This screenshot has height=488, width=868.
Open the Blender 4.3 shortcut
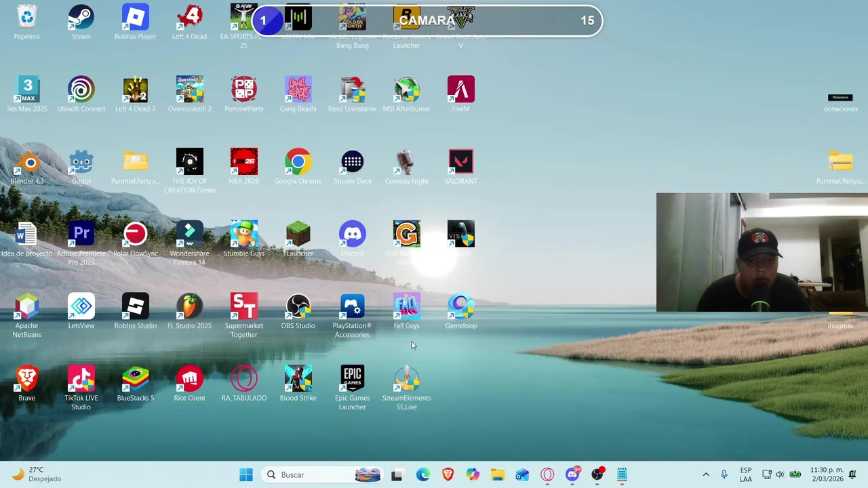(x=27, y=167)
